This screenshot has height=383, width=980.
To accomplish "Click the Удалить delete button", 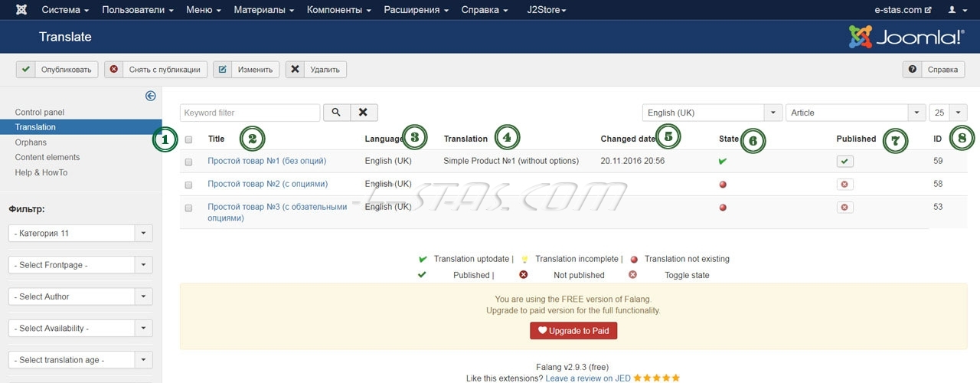I will click(x=315, y=70).
